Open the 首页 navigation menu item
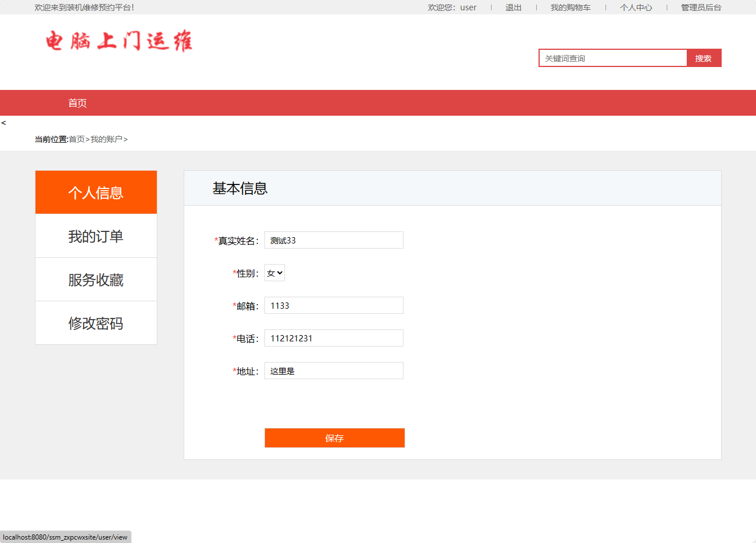Screen dimensions: 756x543 point(77,103)
